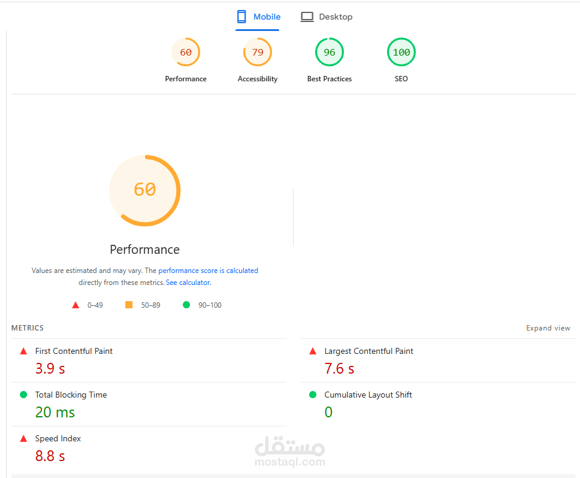Click the red triangle beside Largest Contentful Paint
Screen dimensions: 580x478
[313, 351]
